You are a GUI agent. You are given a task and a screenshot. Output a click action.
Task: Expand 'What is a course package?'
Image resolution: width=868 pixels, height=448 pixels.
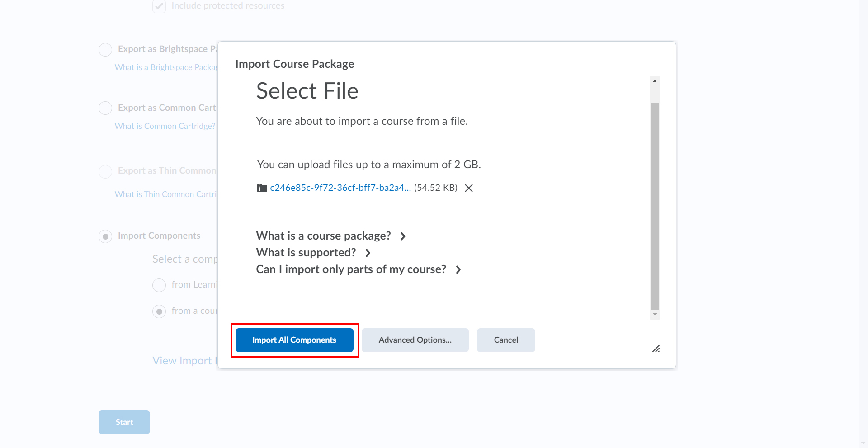point(331,236)
